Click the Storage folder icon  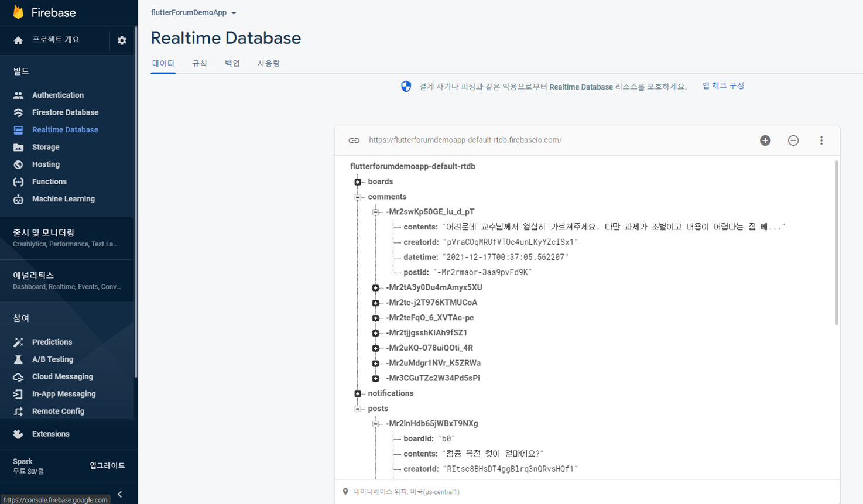(x=18, y=148)
